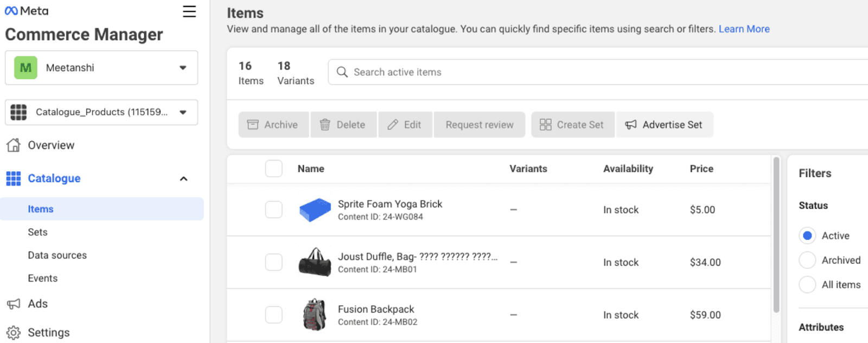
Task: Click the Archive box icon
Action: 253,125
